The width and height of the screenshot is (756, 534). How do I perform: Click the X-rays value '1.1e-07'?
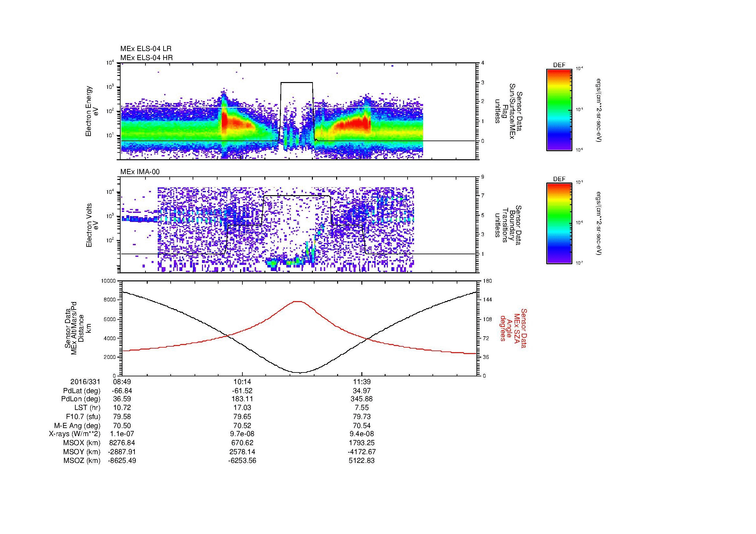tap(122, 434)
